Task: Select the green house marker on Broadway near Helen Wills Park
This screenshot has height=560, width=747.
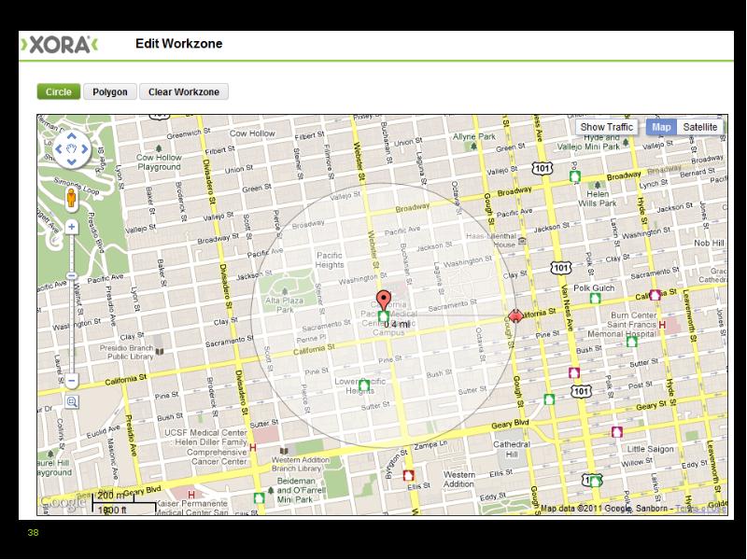Action: (575, 176)
